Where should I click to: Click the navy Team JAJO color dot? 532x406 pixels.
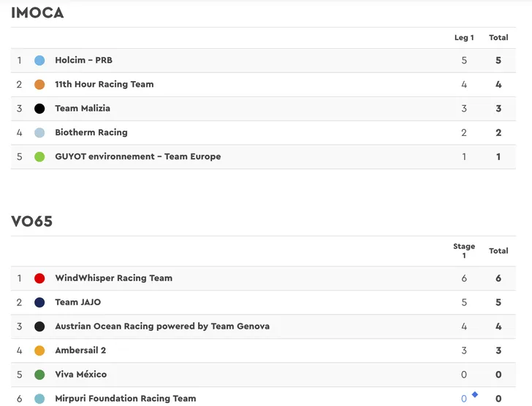point(39,302)
